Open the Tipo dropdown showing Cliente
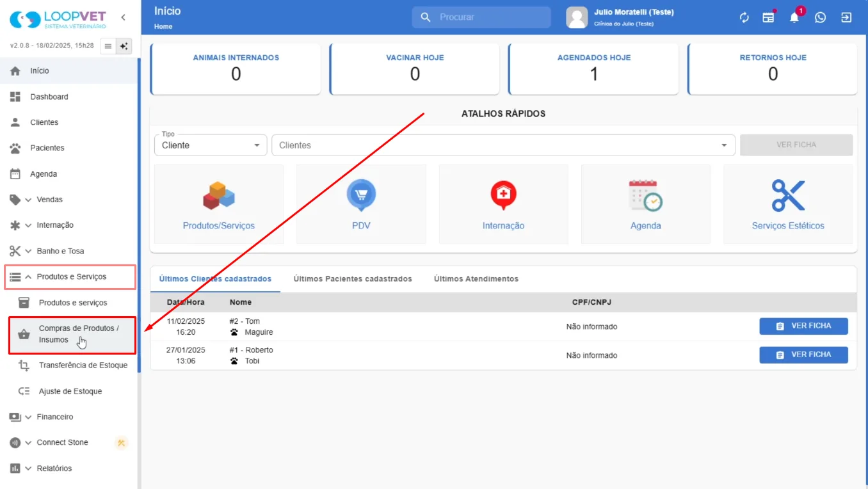Image resolution: width=868 pixels, height=489 pixels. click(x=211, y=145)
